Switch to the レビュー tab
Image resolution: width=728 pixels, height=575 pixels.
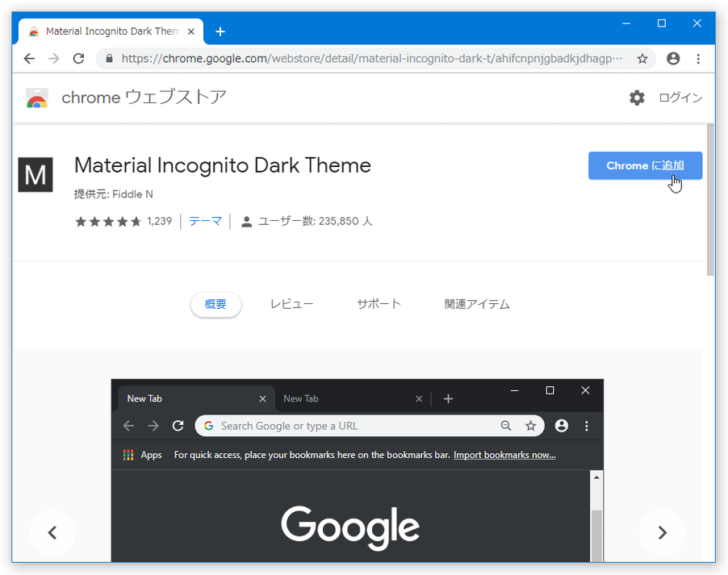click(291, 305)
